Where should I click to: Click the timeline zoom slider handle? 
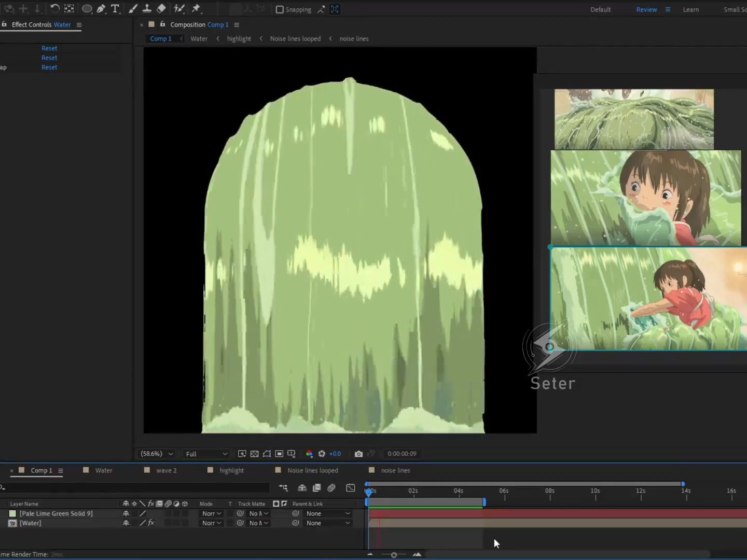pos(394,555)
